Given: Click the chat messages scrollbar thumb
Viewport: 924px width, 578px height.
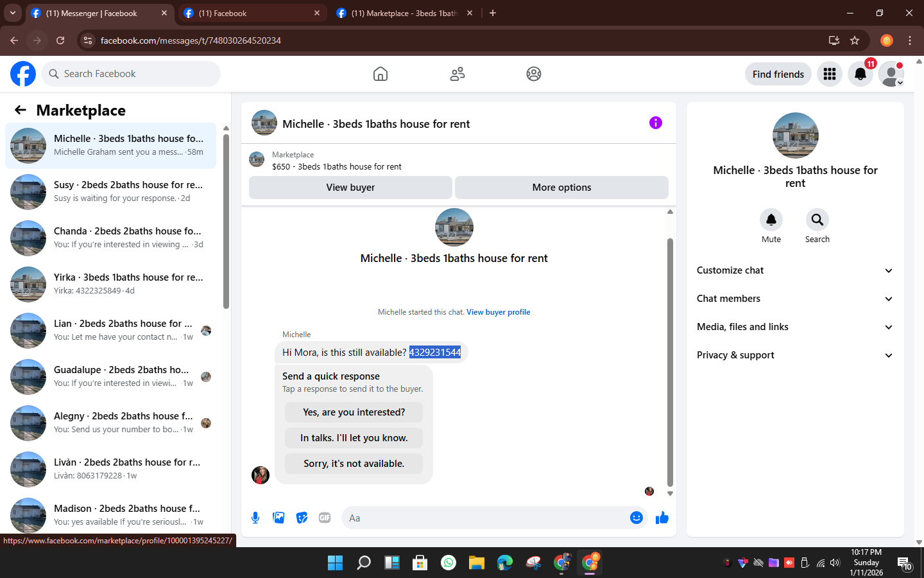Looking at the screenshot, I should (x=670, y=363).
